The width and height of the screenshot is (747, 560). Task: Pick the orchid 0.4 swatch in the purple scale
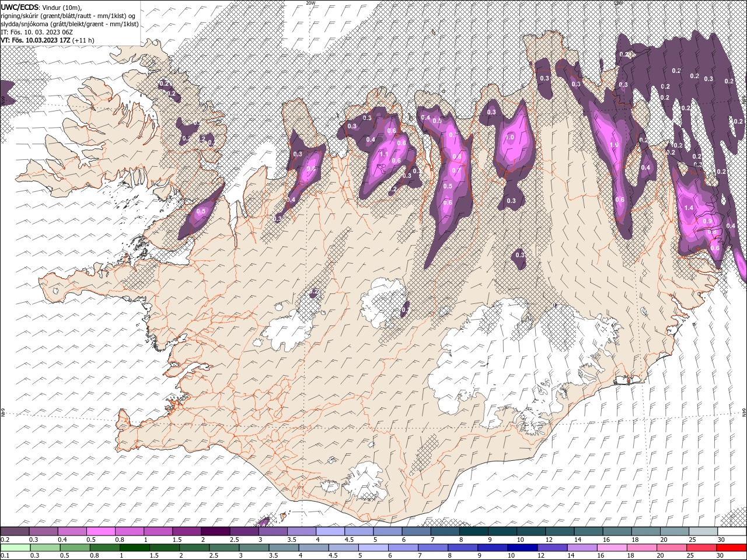(x=72, y=531)
